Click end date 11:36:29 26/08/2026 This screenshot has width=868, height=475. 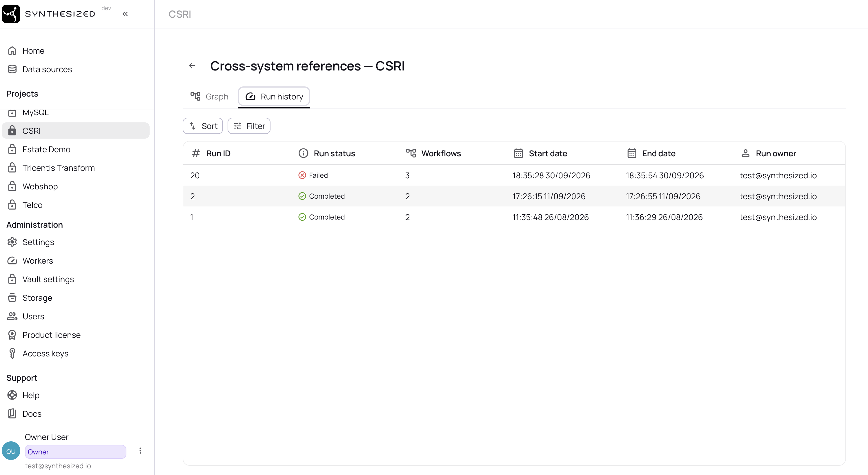(x=664, y=217)
